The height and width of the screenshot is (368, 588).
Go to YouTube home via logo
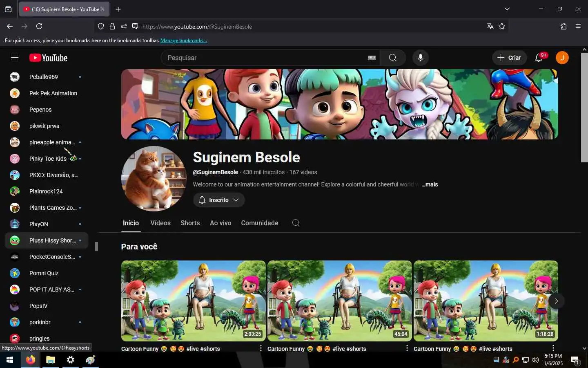click(49, 58)
